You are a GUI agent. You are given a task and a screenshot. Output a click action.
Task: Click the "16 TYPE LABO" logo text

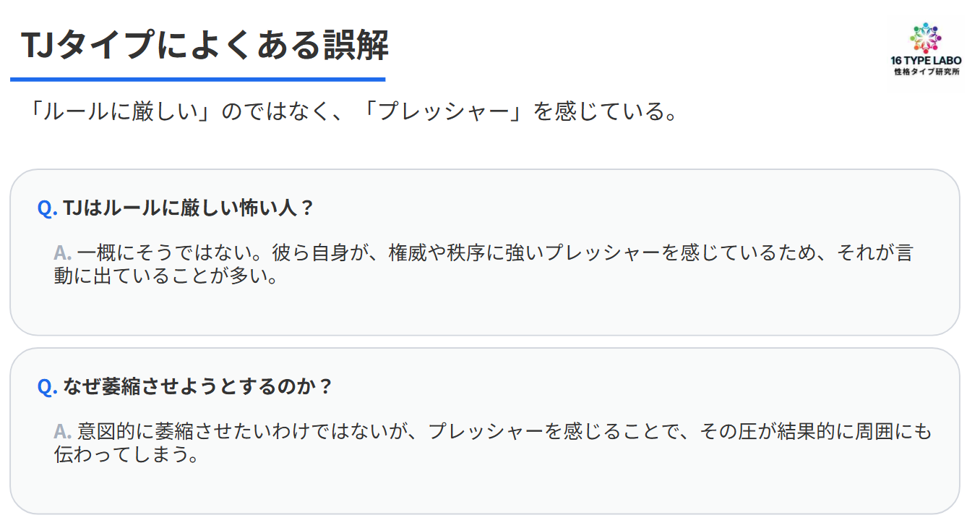[926, 61]
